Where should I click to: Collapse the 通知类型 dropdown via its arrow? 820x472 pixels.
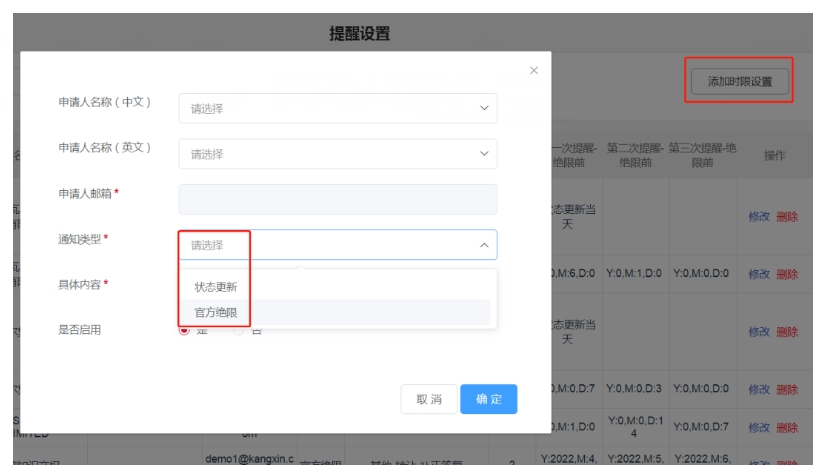tap(484, 245)
